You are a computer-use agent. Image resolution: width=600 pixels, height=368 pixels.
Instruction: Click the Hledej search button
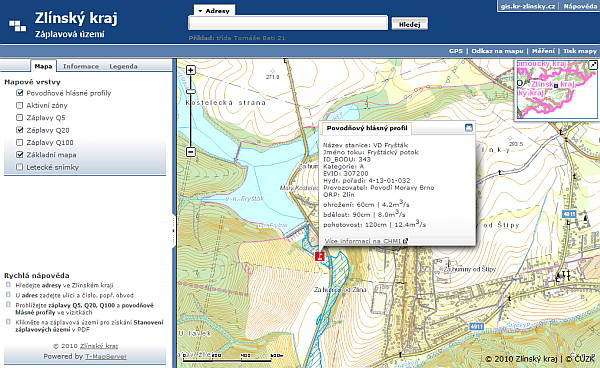[x=409, y=24]
